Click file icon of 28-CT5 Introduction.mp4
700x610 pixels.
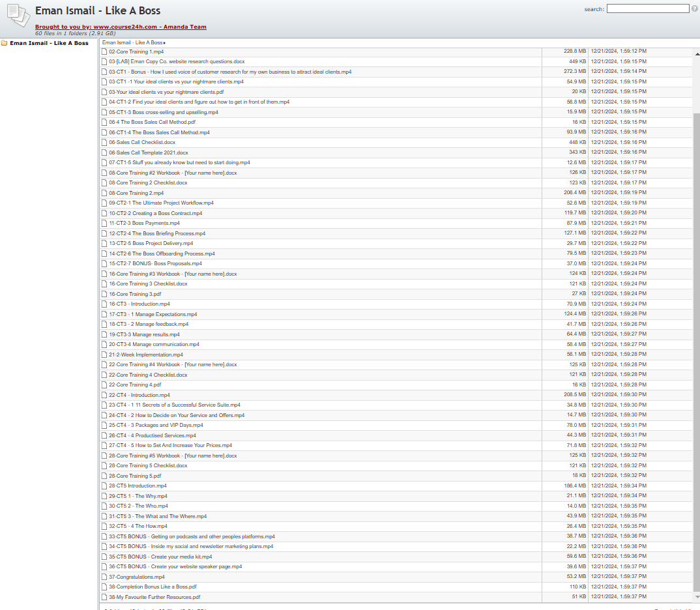pos(104,486)
